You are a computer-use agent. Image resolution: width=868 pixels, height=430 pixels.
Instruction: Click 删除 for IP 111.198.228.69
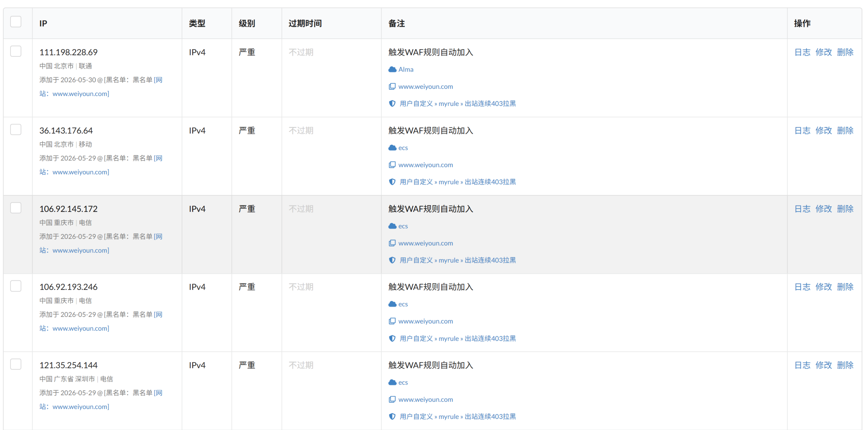845,52
